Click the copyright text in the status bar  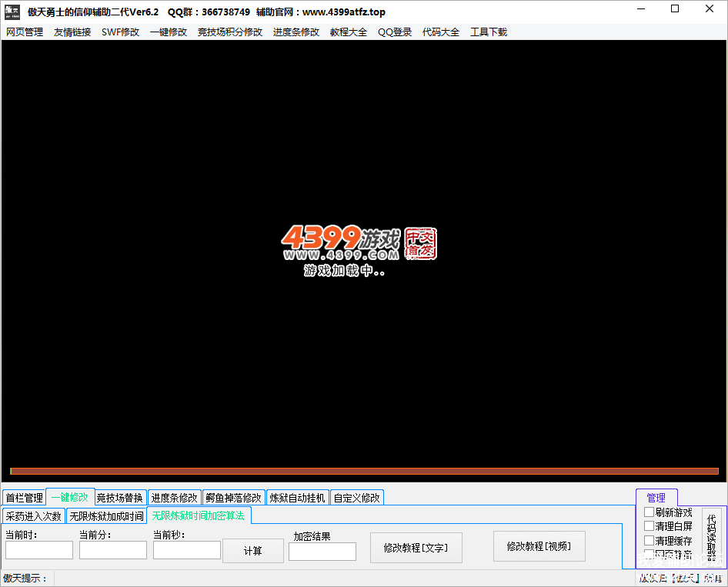680,579
